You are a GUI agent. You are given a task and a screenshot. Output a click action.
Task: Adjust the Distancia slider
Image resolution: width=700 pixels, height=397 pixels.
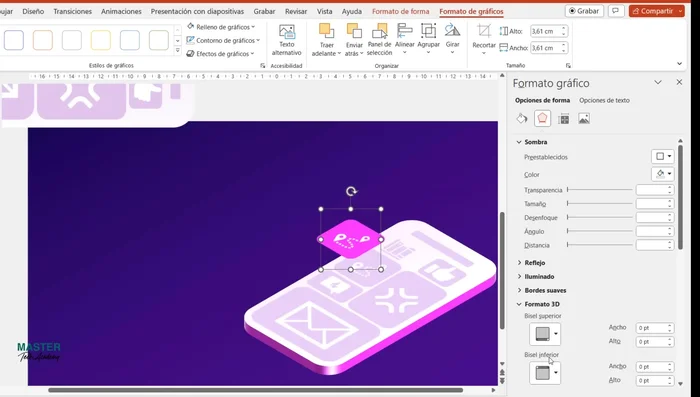click(x=600, y=245)
